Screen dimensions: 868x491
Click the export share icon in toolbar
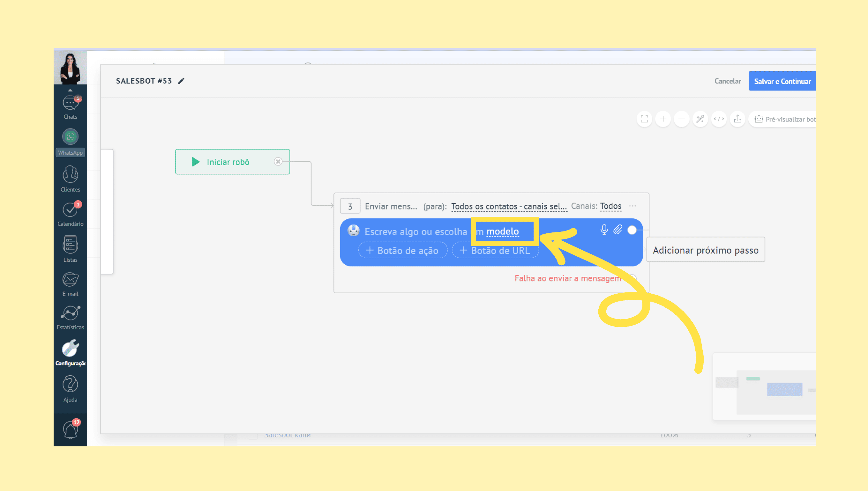[737, 119]
